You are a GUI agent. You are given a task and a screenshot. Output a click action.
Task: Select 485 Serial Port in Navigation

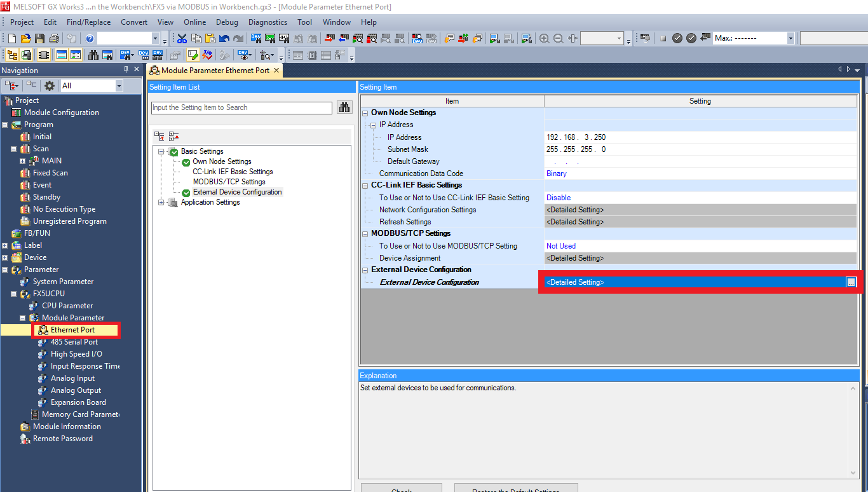point(74,342)
